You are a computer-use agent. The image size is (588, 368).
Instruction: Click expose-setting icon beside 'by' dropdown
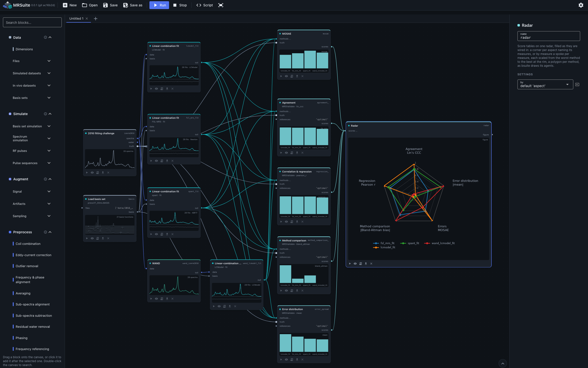(577, 84)
